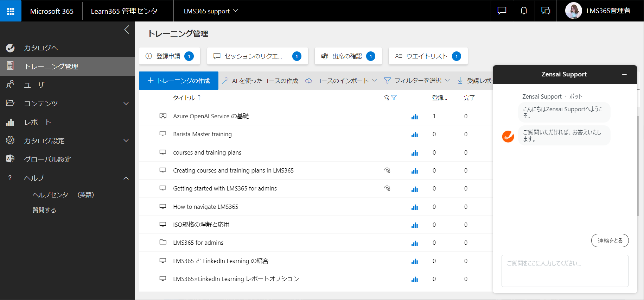
Task: Click AI を使ったコースの作成
Action: [x=260, y=81]
